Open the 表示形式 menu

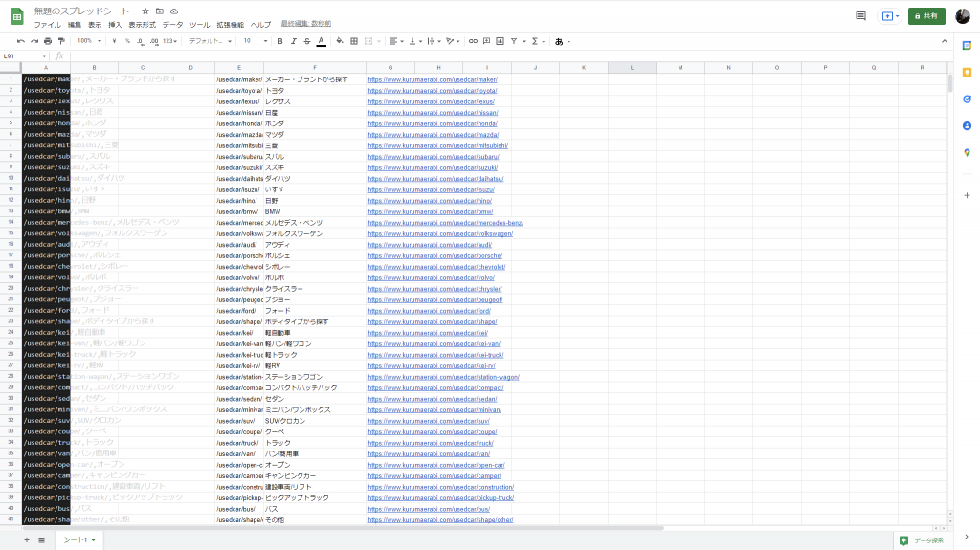[x=142, y=25]
